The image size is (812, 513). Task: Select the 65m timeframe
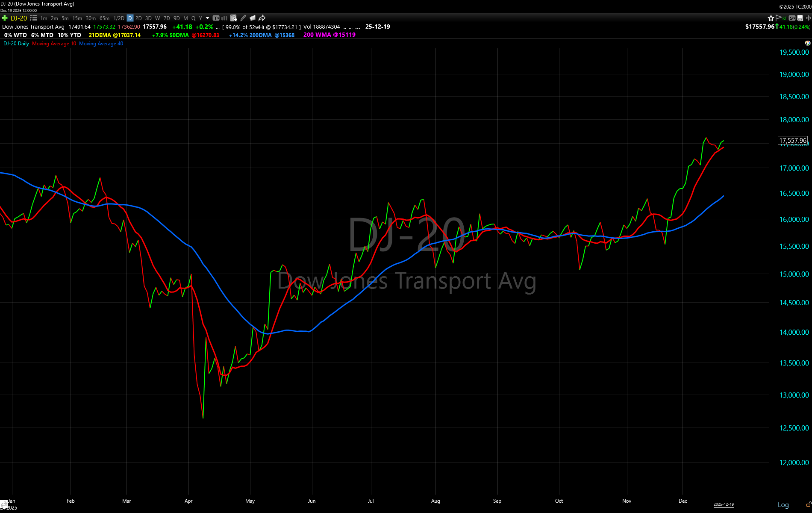pyautogui.click(x=104, y=18)
